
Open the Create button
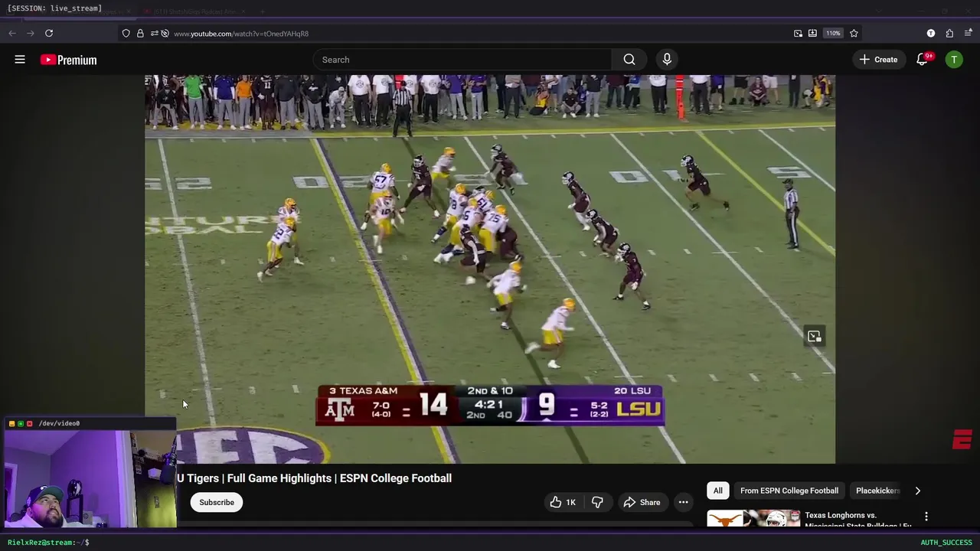(x=879, y=60)
